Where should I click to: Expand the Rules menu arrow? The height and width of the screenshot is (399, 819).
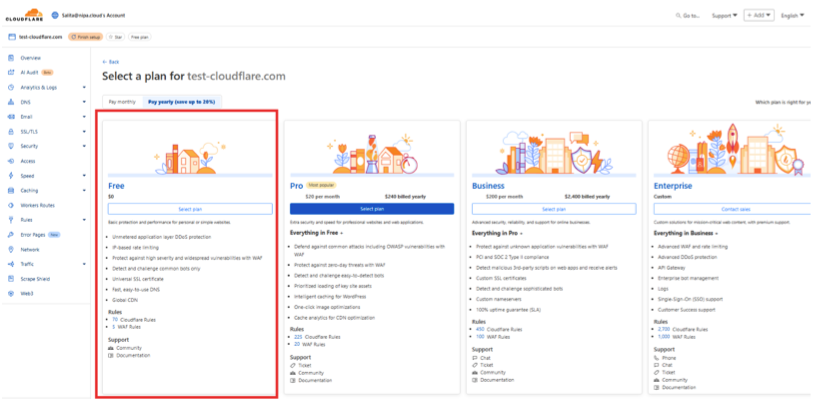tap(84, 220)
